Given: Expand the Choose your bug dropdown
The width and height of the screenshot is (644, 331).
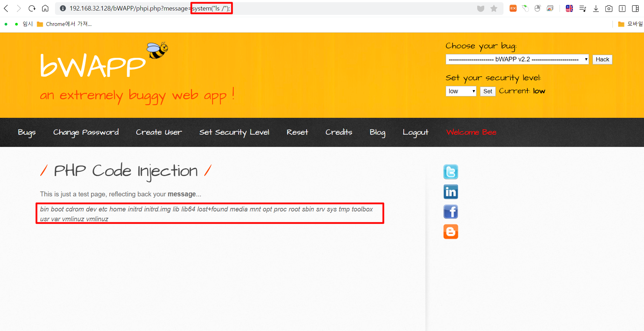Looking at the screenshot, I should pyautogui.click(x=517, y=59).
